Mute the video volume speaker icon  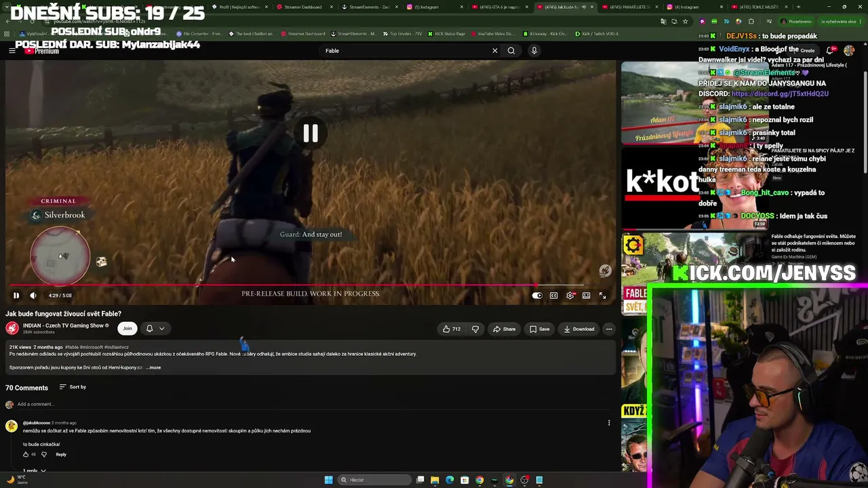33,296
